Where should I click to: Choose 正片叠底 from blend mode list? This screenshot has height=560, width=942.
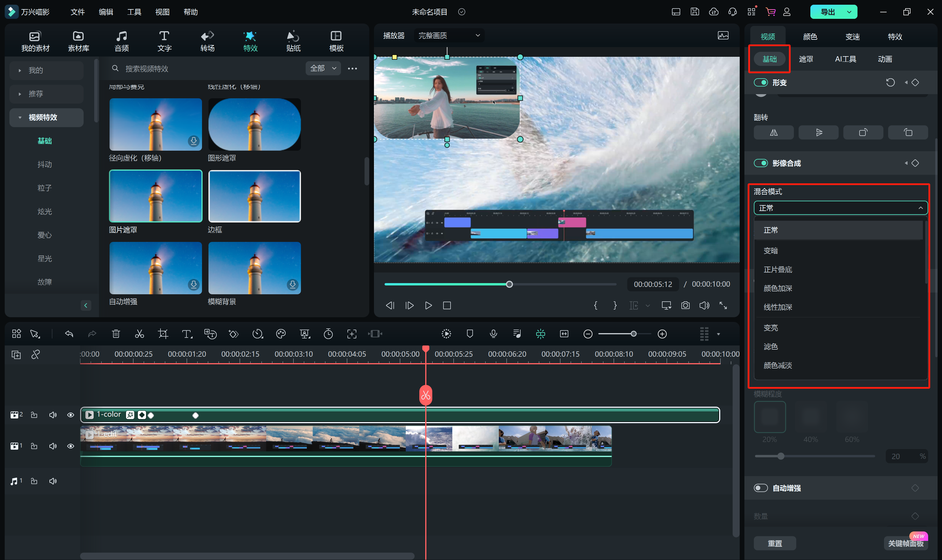coord(778,270)
